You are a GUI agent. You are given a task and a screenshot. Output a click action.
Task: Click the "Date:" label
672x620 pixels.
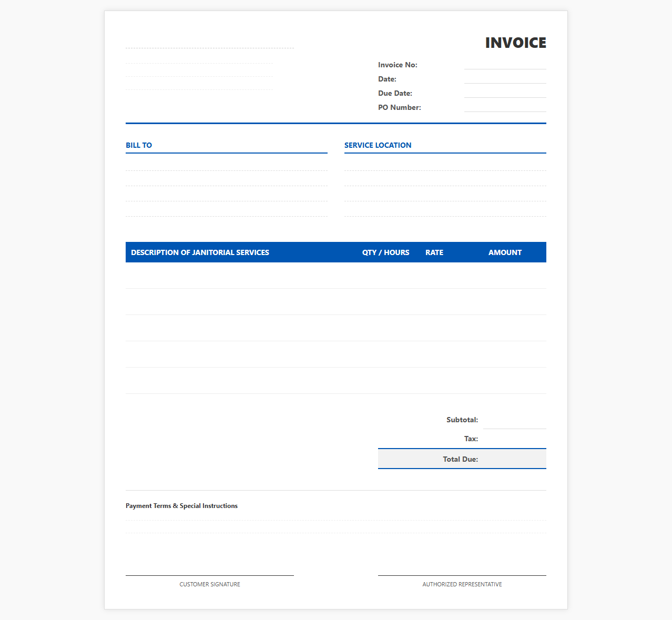(387, 79)
